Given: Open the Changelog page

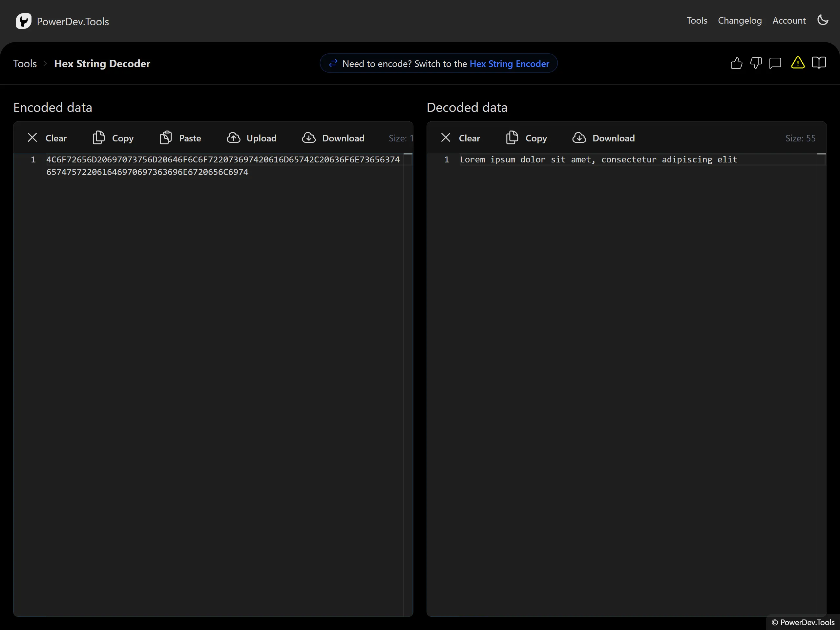Looking at the screenshot, I should (x=740, y=20).
